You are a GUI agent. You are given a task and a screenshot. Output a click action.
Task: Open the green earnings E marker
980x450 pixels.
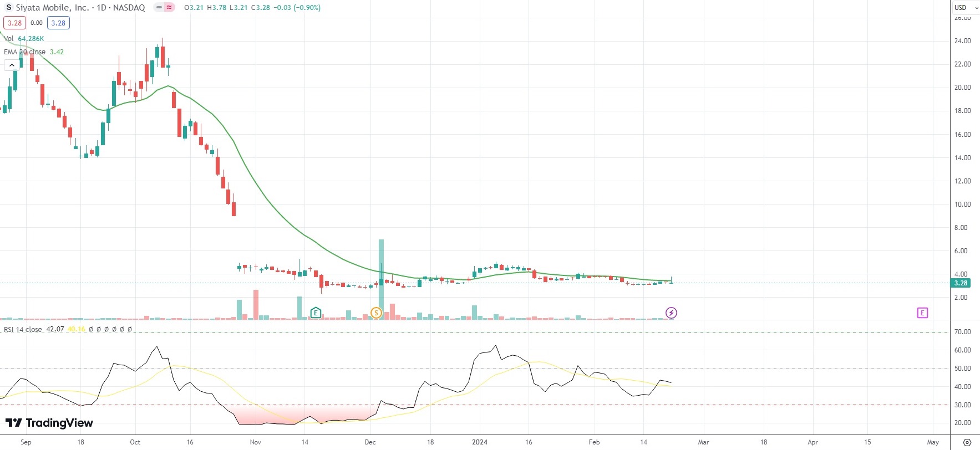point(316,313)
